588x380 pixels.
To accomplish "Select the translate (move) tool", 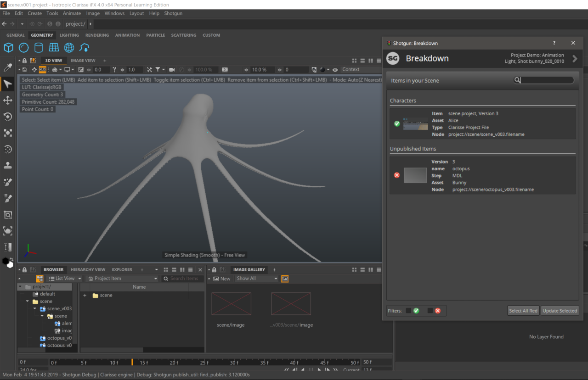I will click(x=8, y=100).
